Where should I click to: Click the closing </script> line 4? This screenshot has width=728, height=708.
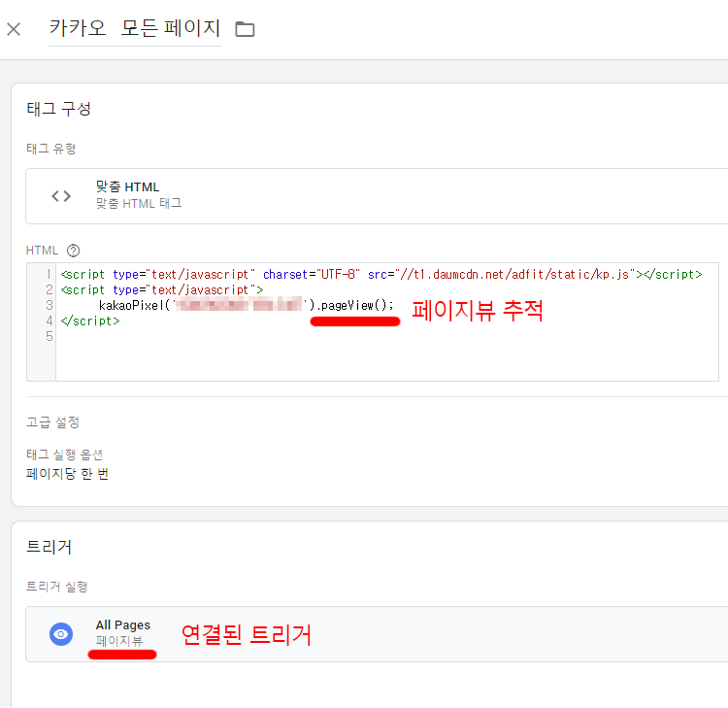click(90, 321)
